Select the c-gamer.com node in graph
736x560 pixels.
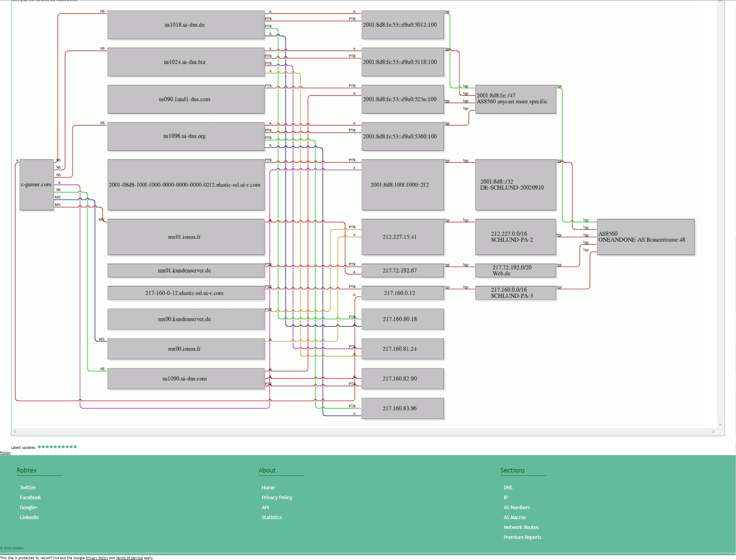(36, 185)
